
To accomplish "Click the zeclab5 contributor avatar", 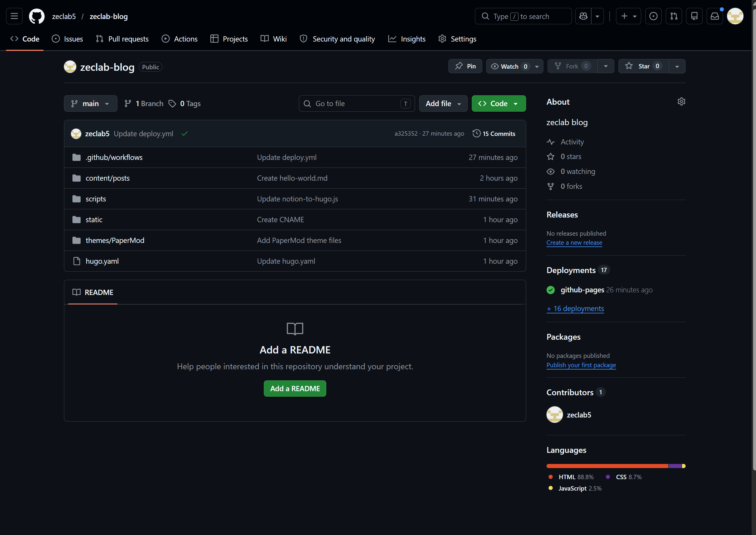I will coord(554,415).
